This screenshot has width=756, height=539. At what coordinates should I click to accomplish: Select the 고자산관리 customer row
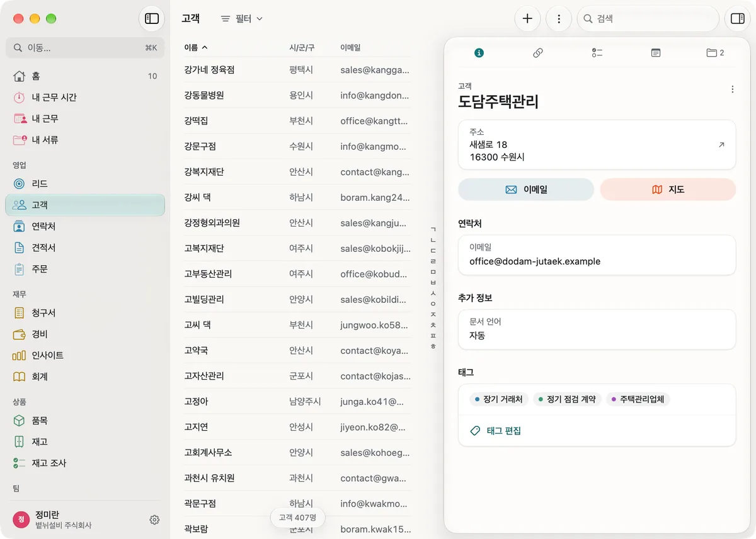[x=297, y=376]
